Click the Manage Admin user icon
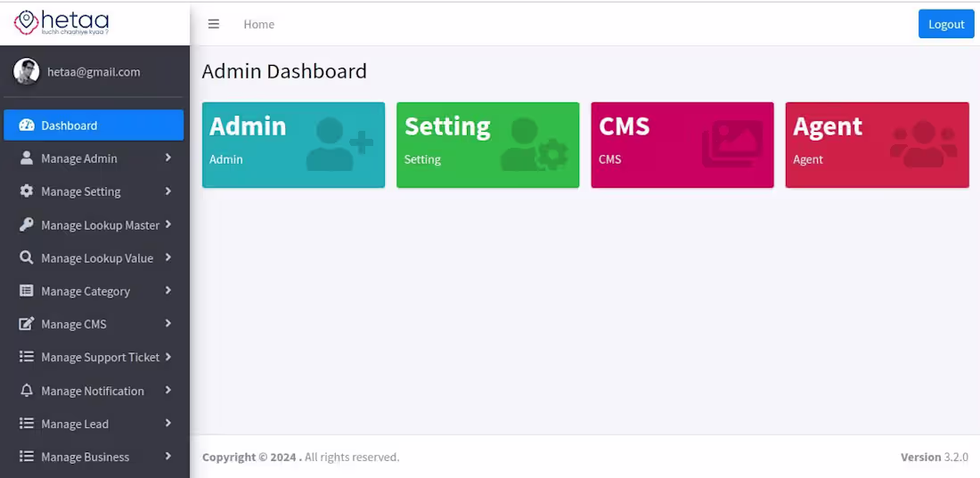This screenshot has width=980, height=478. [x=27, y=158]
